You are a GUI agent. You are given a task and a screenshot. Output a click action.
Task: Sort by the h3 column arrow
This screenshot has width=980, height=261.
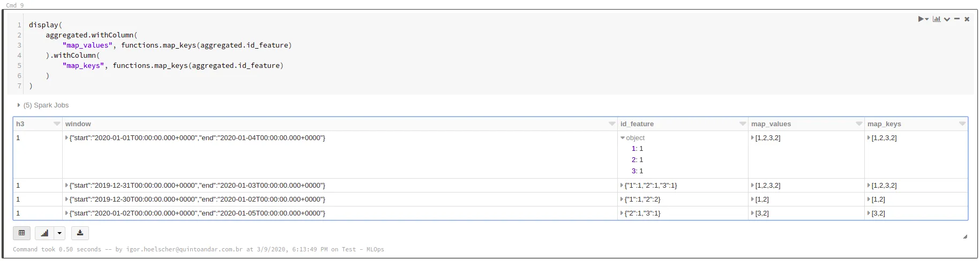[57, 124]
